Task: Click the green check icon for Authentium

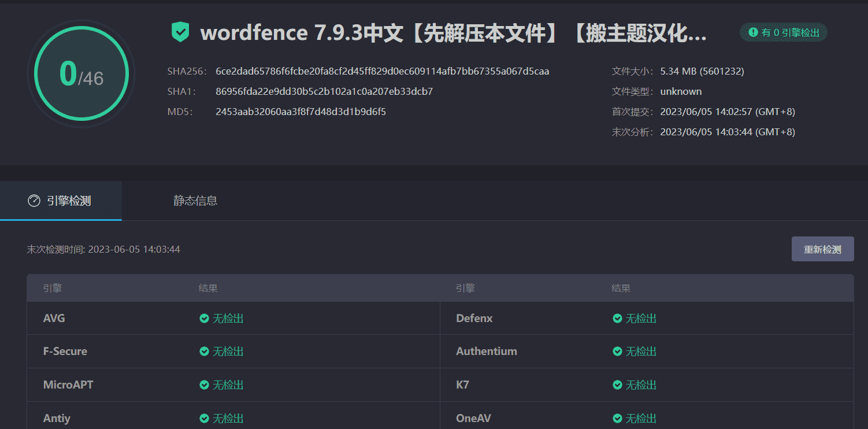Action: [x=617, y=352]
